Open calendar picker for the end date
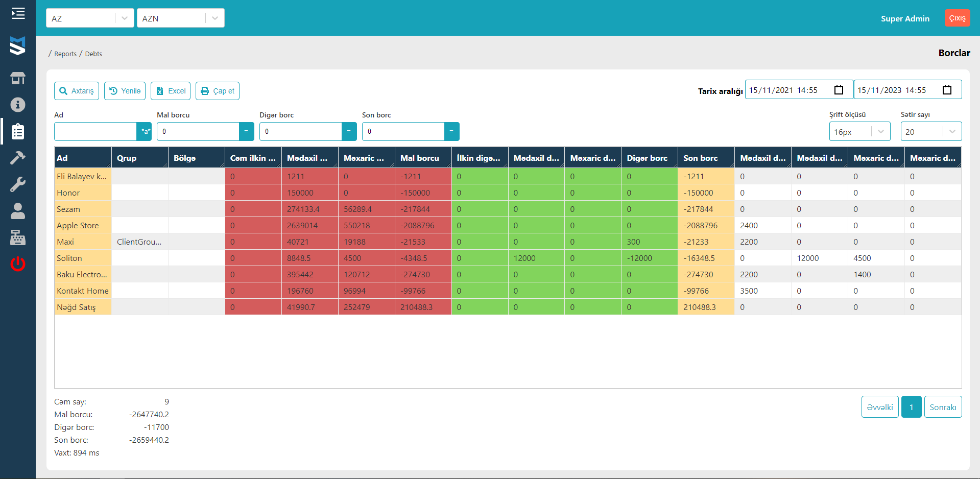Viewport: 980px width, 479px height. (x=947, y=90)
